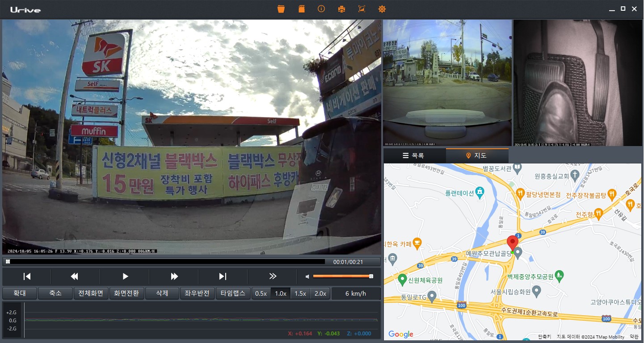Viewport: 644px width, 343px height.
Task: Skip to the next file button
Action: tap(223, 276)
